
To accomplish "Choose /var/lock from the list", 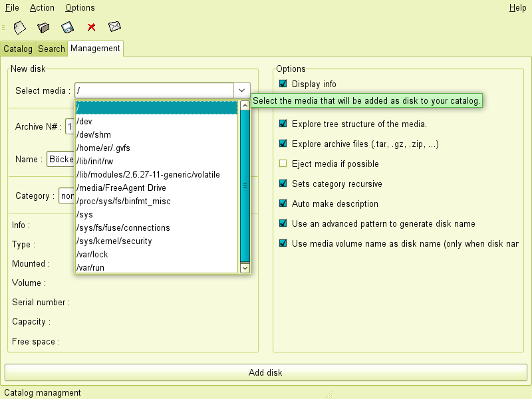I will coord(157,255).
